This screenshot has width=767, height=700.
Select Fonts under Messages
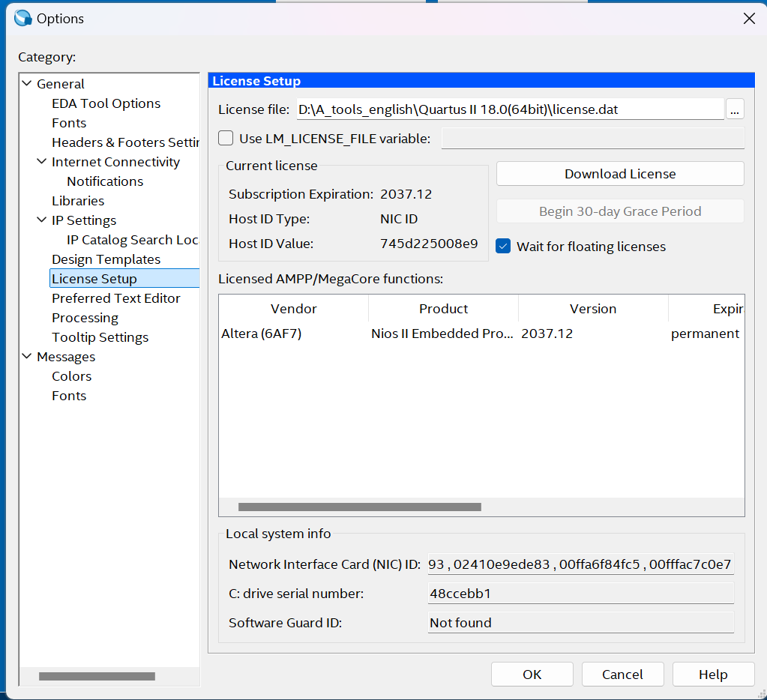[69, 396]
